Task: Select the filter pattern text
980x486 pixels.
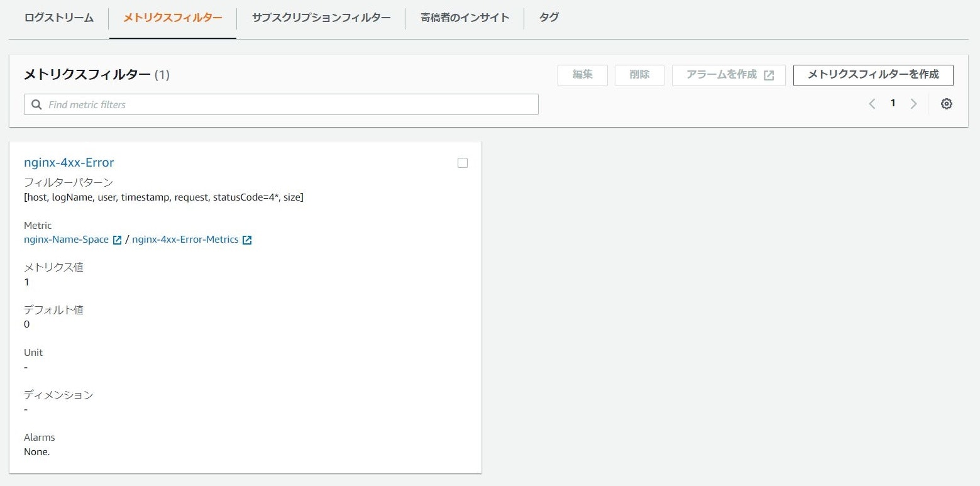Action: coord(163,197)
